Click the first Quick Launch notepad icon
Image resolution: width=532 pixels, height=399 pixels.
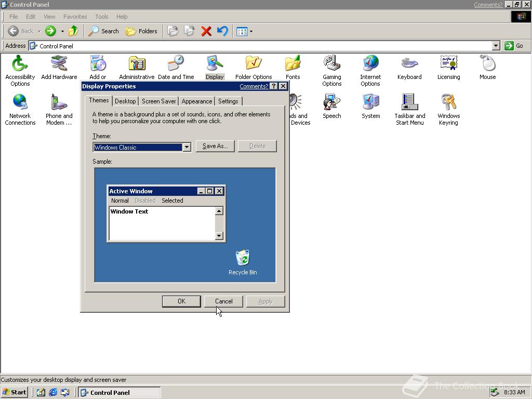[x=41, y=392]
